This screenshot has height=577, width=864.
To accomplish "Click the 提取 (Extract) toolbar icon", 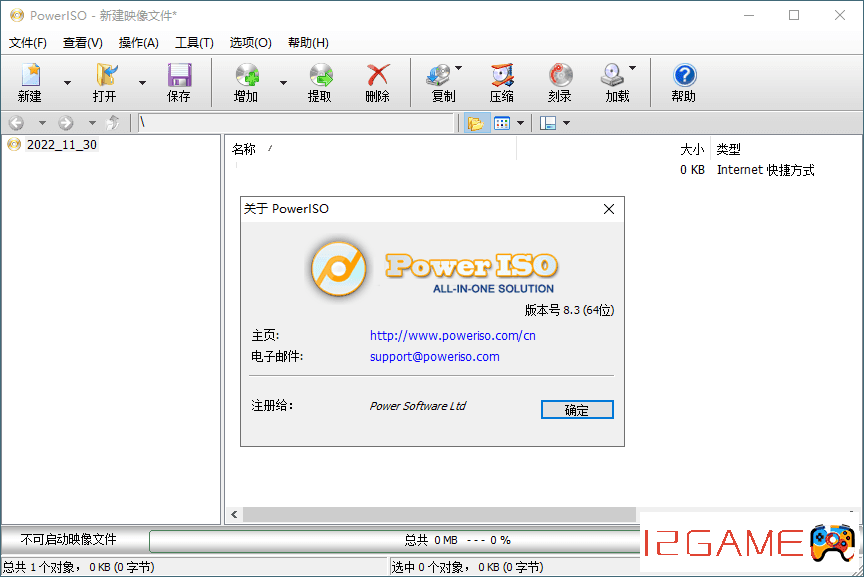I will (321, 75).
